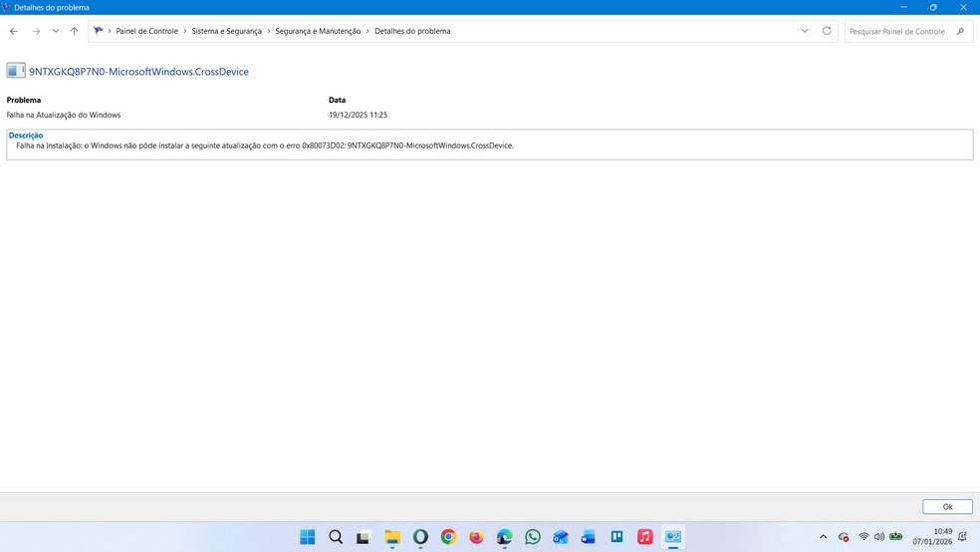Launch Firefox from taskbar

point(476,537)
